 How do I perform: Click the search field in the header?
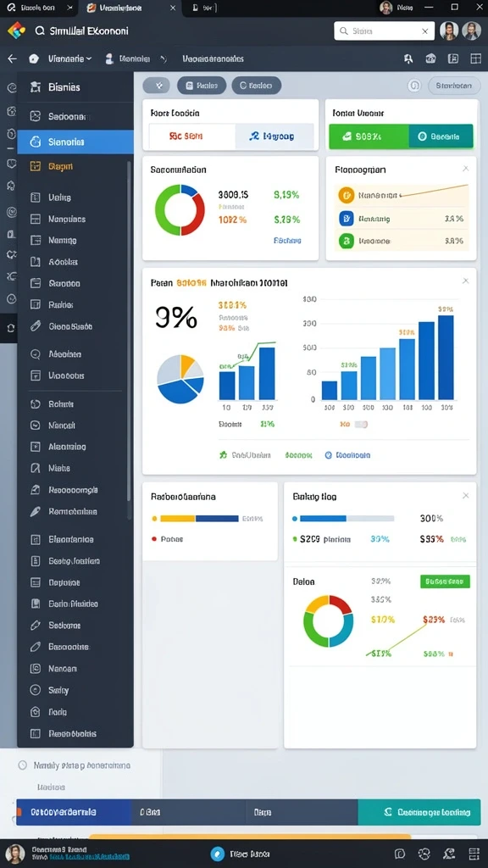click(x=384, y=31)
